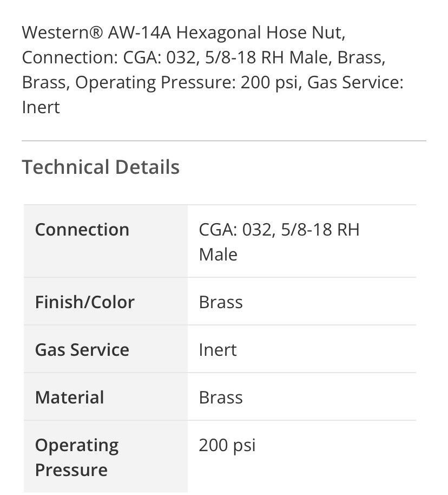Select the Operating Pressure row label
The image size is (448, 495).
77,458
